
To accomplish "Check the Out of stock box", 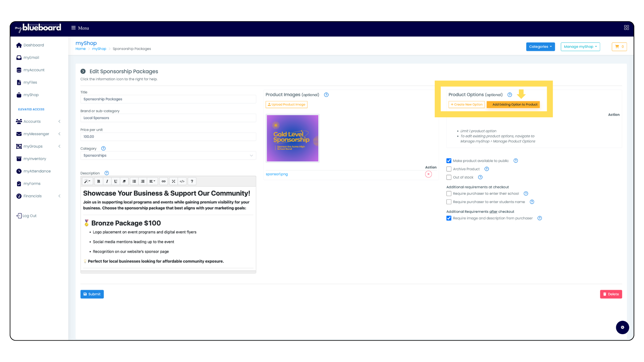I will (x=449, y=177).
